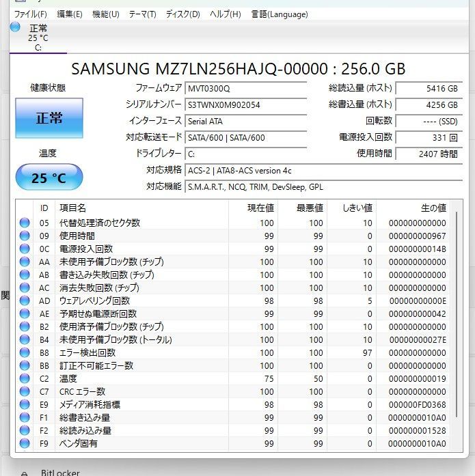The image size is (475, 476).
Task: Open the 編集(E) menu
Action: tap(70, 14)
